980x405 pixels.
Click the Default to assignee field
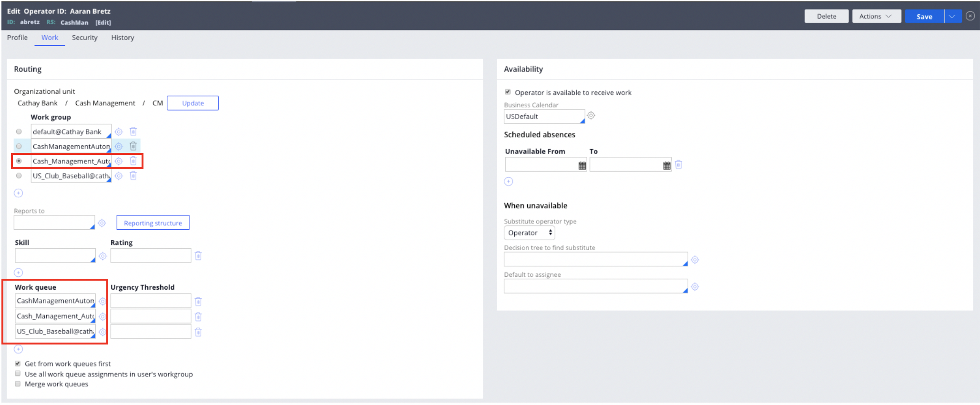click(x=596, y=286)
